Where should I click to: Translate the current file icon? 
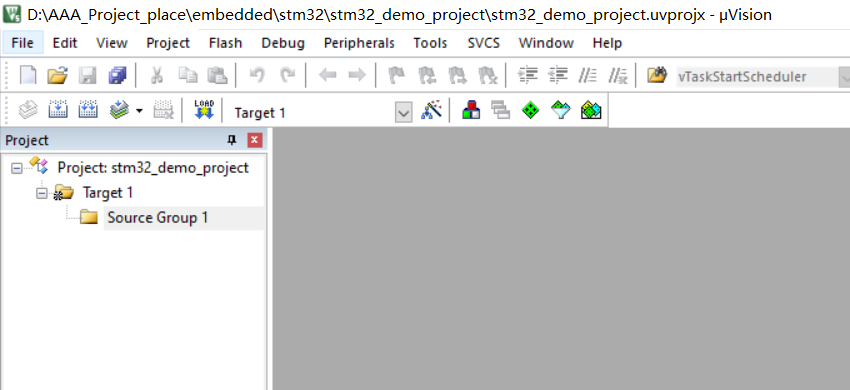pos(28,111)
